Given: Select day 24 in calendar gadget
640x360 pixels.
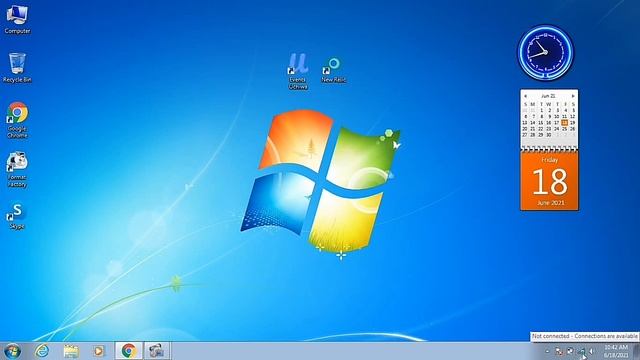Looking at the screenshot, I should [x=556, y=129].
